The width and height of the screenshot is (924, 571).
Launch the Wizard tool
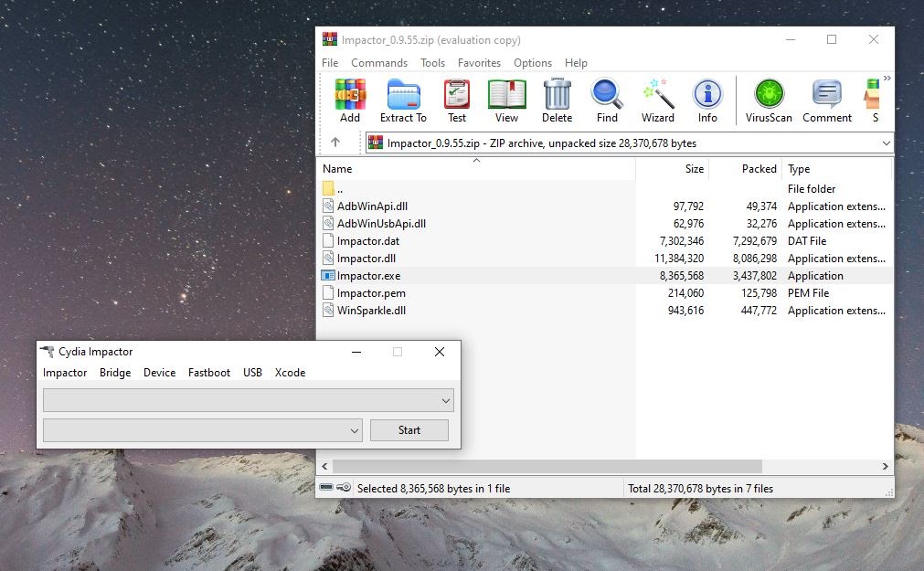tap(658, 100)
